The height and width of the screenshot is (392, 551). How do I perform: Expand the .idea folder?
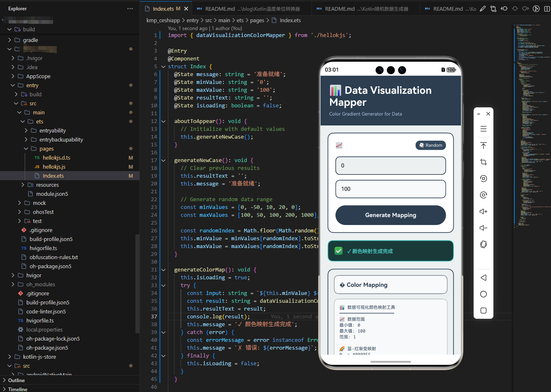pyautogui.click(x=13, y=67)
